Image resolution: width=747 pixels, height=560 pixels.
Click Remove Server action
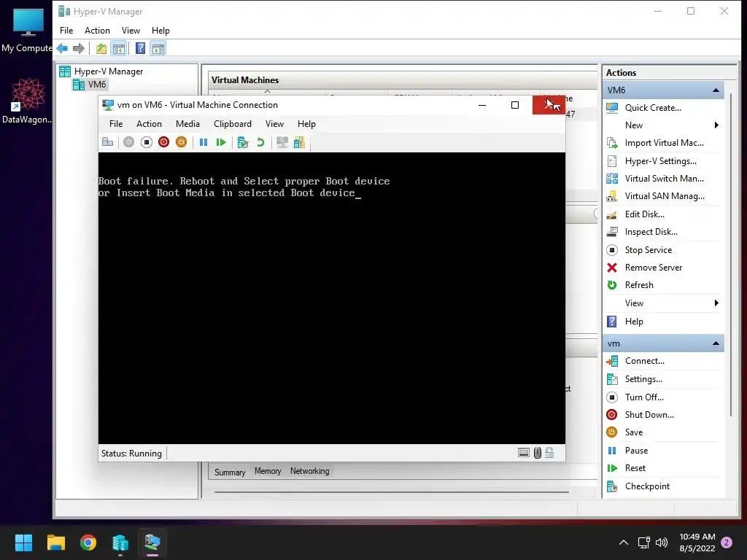(653, 268)
